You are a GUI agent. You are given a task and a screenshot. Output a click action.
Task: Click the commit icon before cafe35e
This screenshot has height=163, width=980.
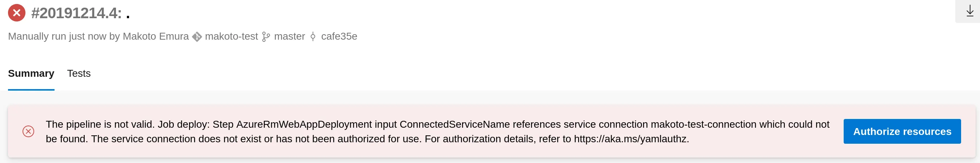(x=313, y=36)
